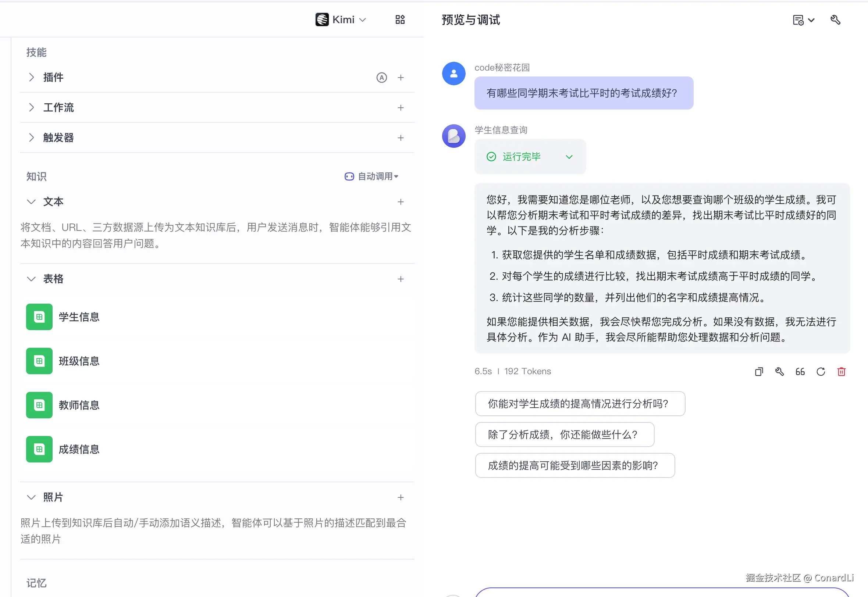Click the copy reply icon

pyautogui.click(x=759, y=371)
